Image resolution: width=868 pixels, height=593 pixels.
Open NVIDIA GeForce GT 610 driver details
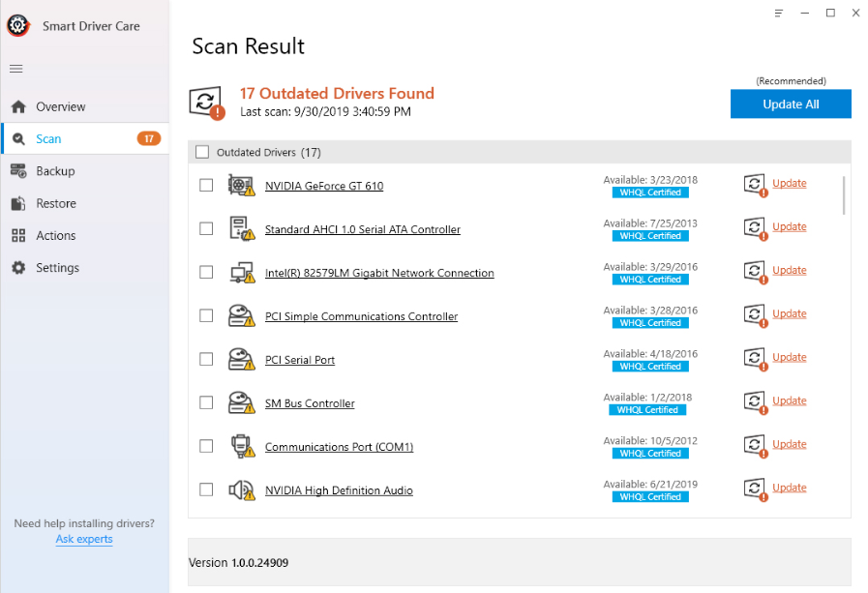[x=324, y=186]
